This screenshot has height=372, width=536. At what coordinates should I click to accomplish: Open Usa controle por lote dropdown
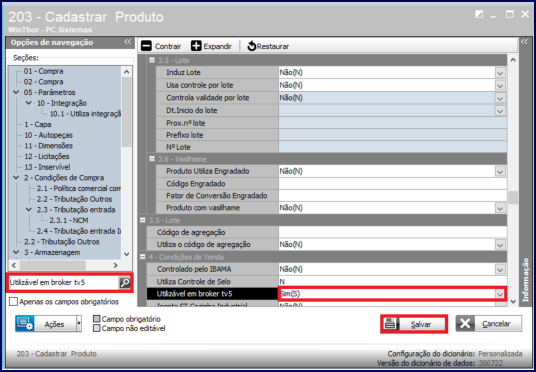(500, 85)
